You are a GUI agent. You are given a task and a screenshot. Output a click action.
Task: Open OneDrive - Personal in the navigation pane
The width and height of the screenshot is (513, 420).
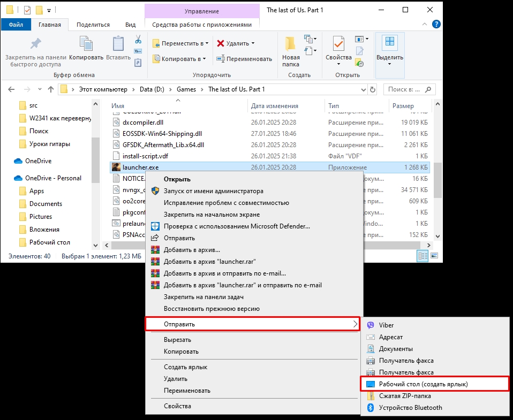tap(53, 178)
